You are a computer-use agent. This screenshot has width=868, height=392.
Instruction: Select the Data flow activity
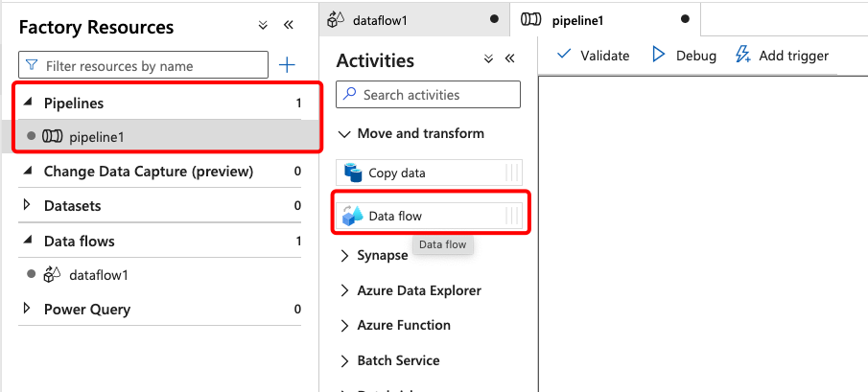tap(429, 216)
